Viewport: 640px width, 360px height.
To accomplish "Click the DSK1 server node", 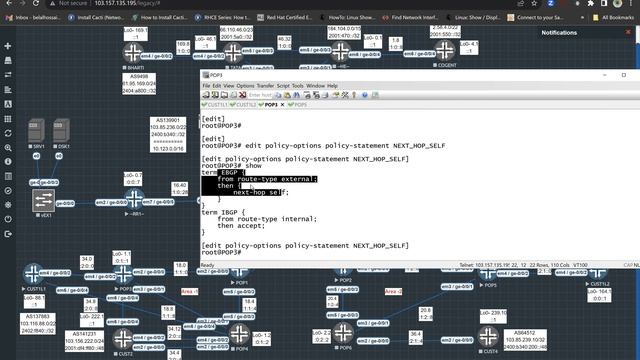I will pyautogui.click(x=61, y=131).
